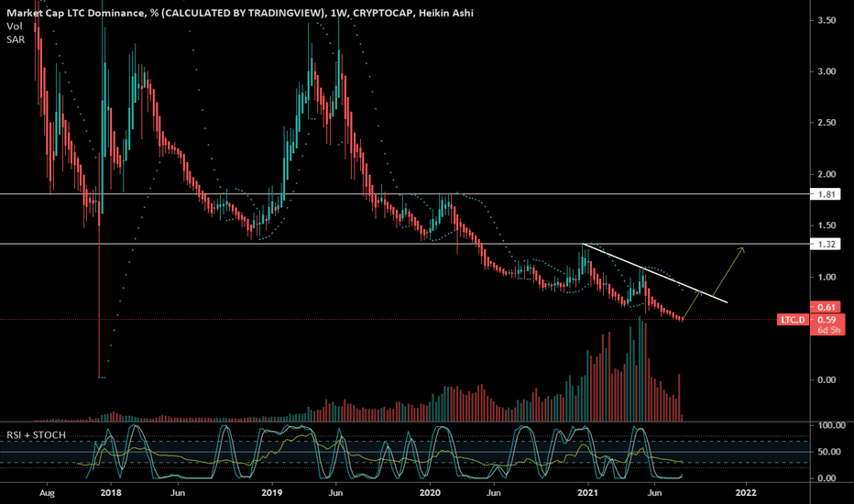This screenshot has width=854, height=504.
Task: Select the white descending trendline
Action: pos(654,273)
